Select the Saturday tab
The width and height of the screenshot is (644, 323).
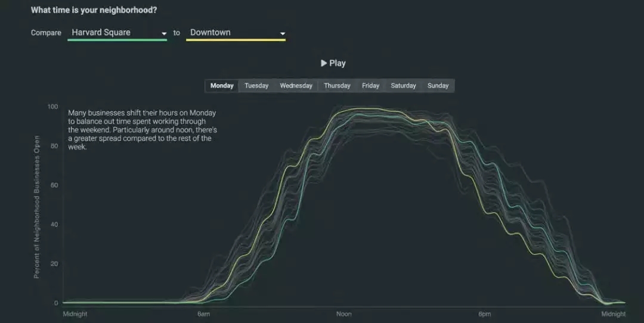403,86
